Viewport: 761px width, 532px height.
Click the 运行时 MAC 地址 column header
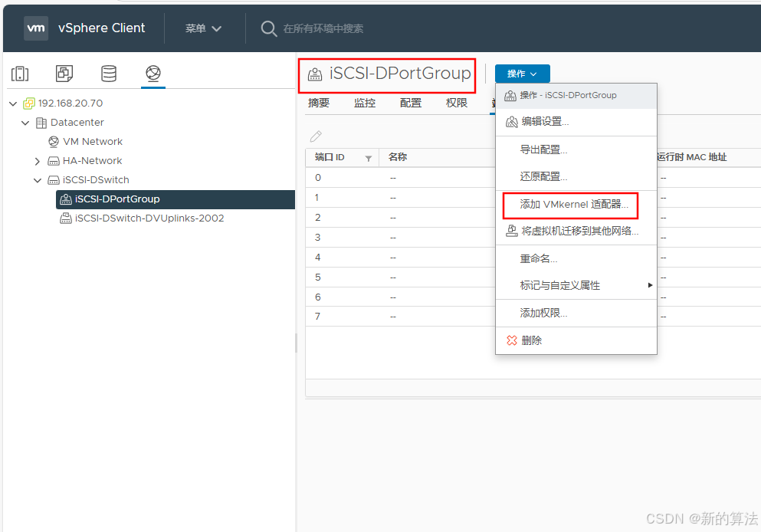pos(692,157)
